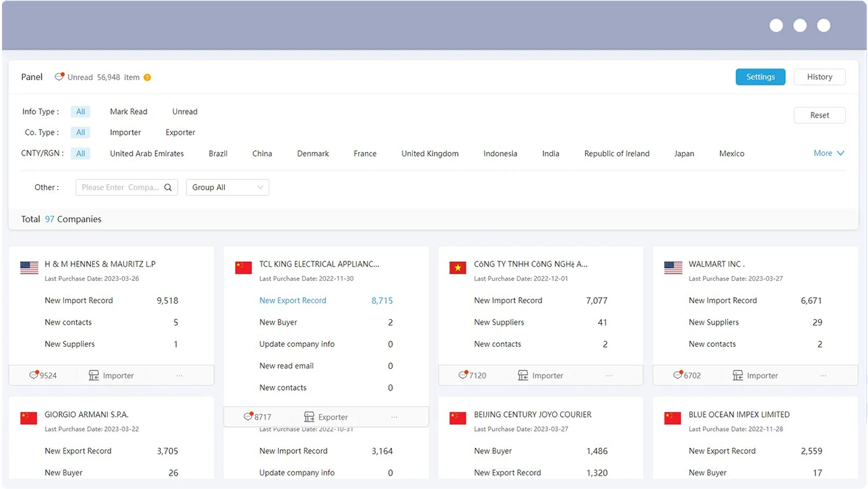Open New Export Record link on TCL card
Viewport: 868px width, 489px height.
[x=293, y=300]
